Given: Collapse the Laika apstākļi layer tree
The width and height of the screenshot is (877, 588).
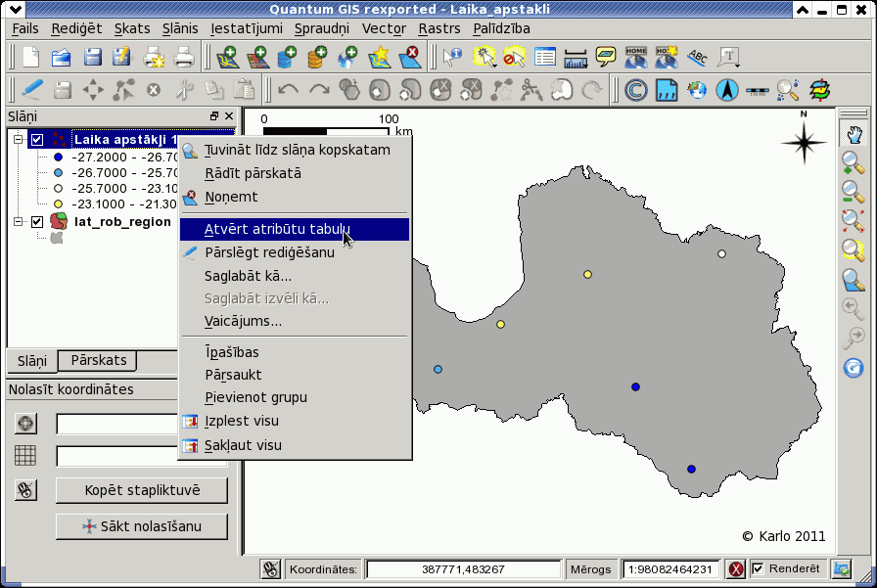Looking at the screenshot, I should pyautogui.click(x=18, y=139).
